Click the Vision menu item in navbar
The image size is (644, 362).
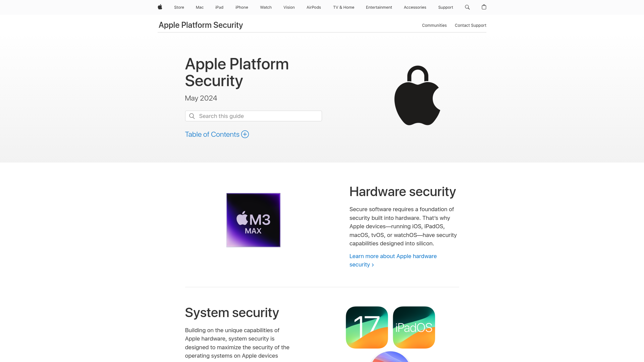point(289,7)
